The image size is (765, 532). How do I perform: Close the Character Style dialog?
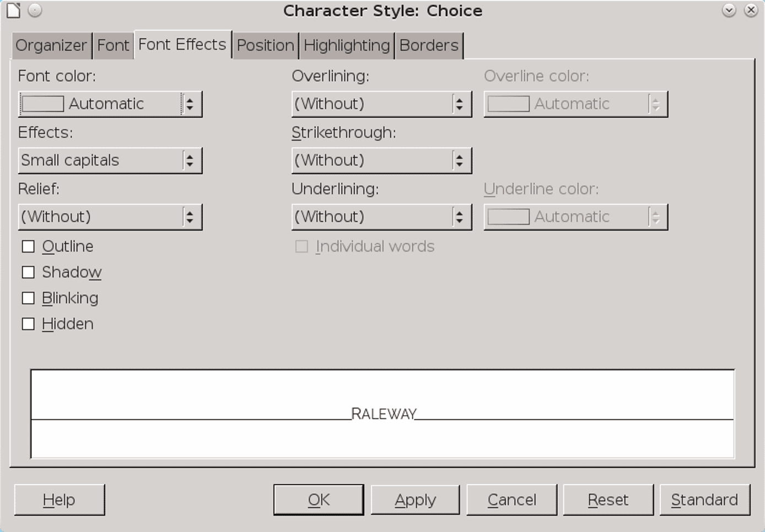click(x=751, y=10)
